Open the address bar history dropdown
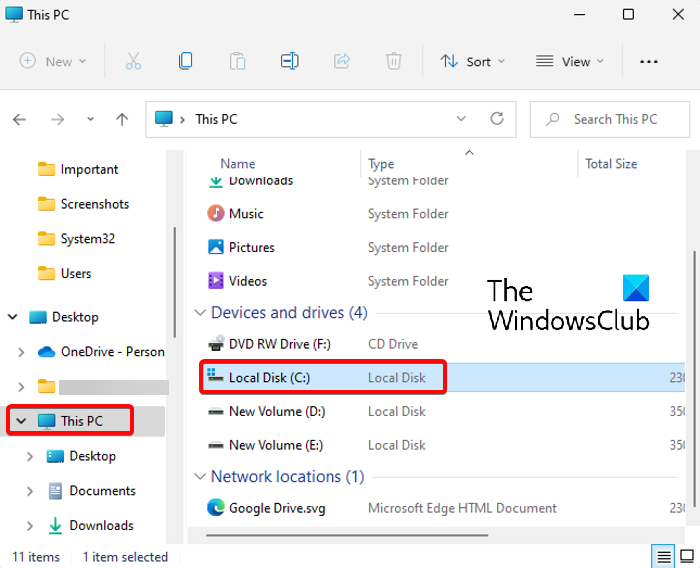Image resolution: width=700 pixels, height=568 pixels. [461, 119]
